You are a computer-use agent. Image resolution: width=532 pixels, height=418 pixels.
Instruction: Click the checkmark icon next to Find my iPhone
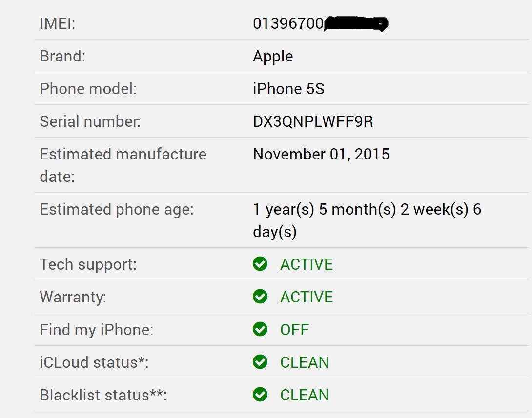pos(260,329)
